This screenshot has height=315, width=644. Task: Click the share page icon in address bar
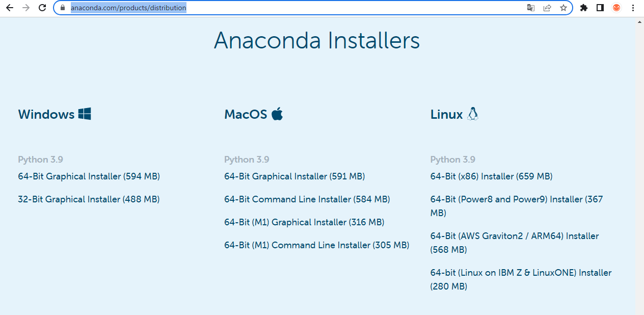click(547, 8)
